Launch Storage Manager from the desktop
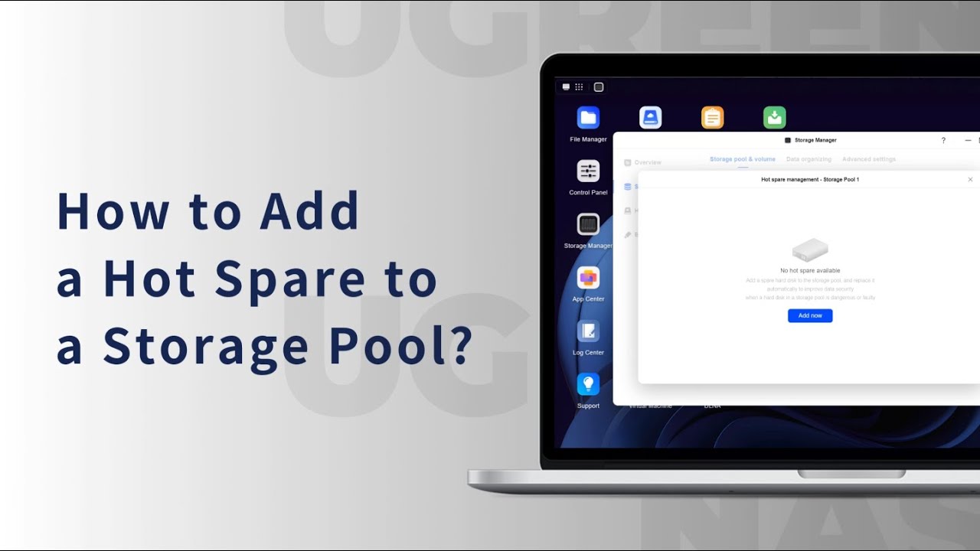Viewport: 980px width, 551px height. 588,225
